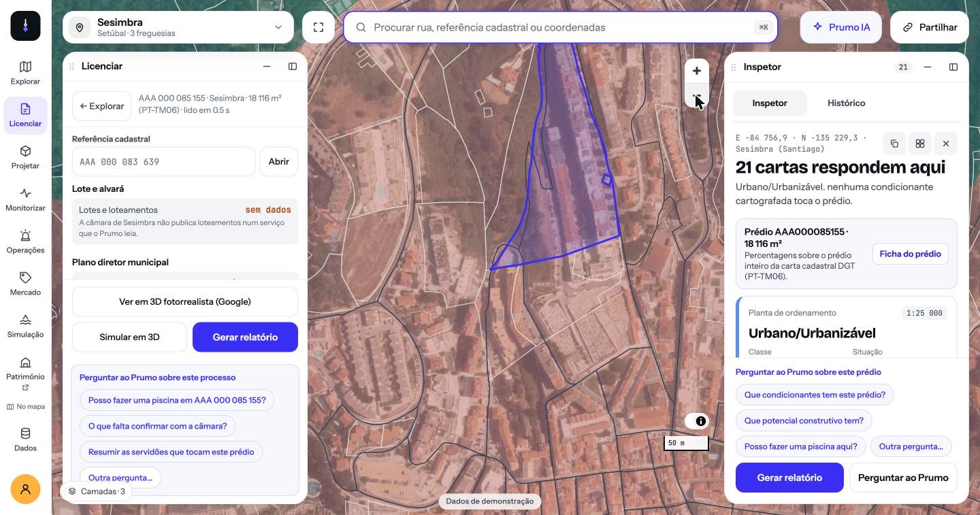Enter fullscreen map mode
Screen dimensions: 980x515
click(x=318, y=27)
